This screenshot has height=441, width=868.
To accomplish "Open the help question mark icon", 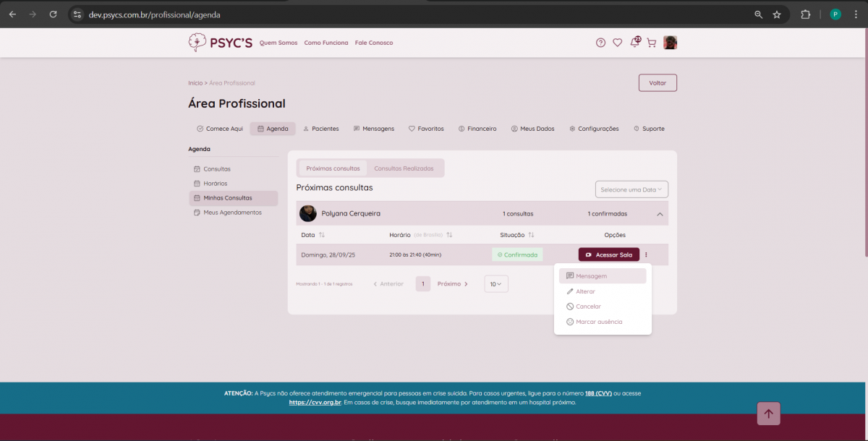I will 600,43.
